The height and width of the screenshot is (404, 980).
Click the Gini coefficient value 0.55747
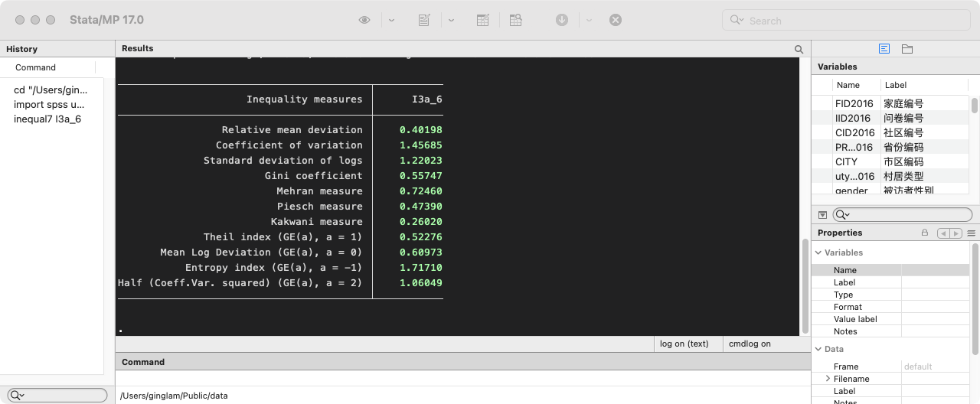(421, 176)
